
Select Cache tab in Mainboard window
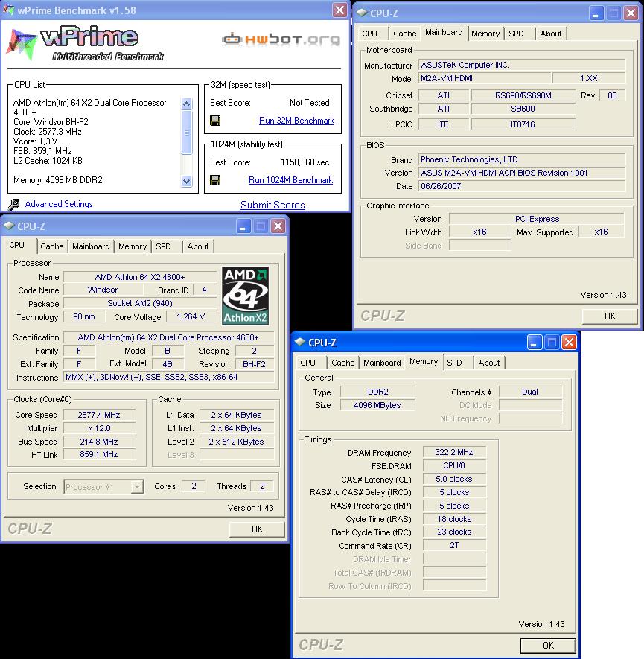[404, 34]
